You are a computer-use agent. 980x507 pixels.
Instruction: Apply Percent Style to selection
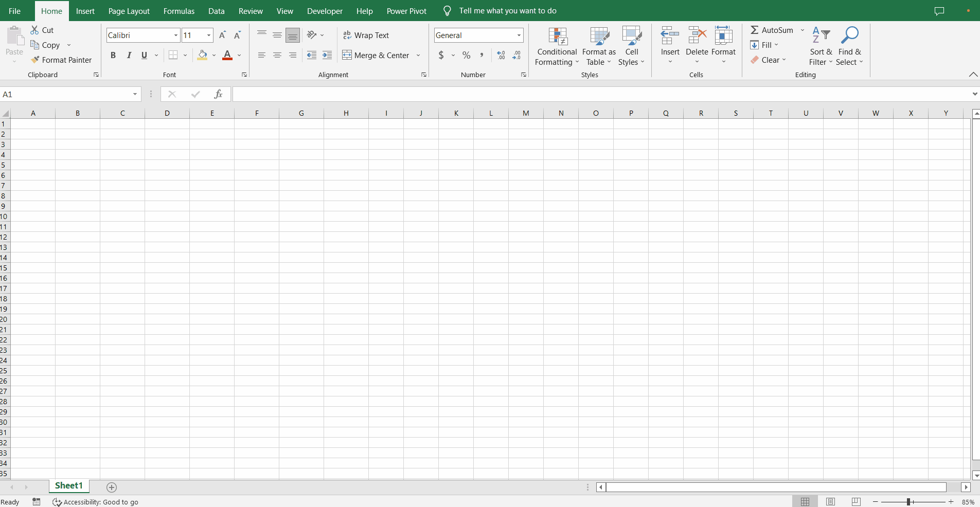click(x=466, y=55)
